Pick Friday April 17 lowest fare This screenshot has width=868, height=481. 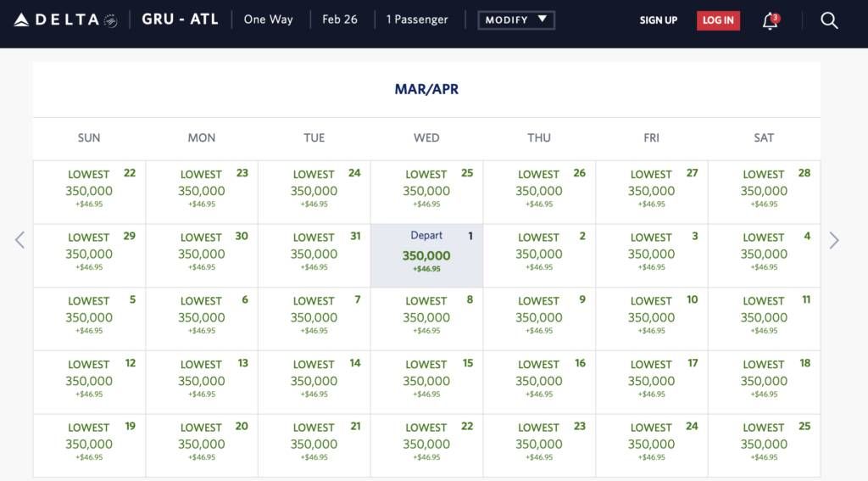(x=652, y=383)
